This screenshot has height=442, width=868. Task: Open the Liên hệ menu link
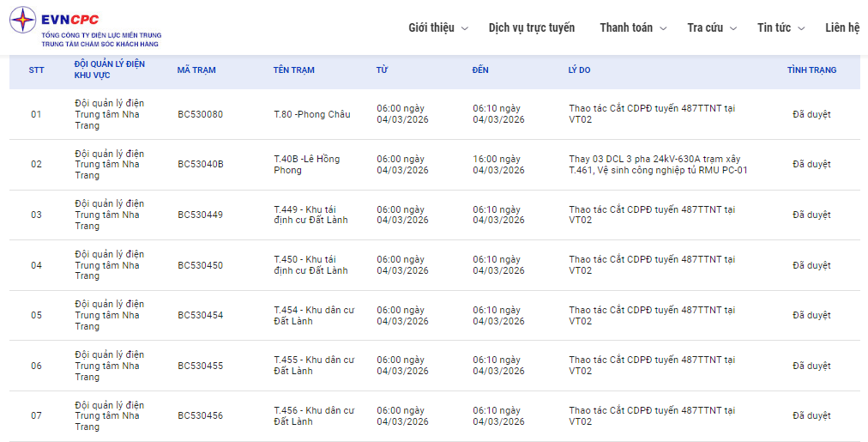click(842, 27)
